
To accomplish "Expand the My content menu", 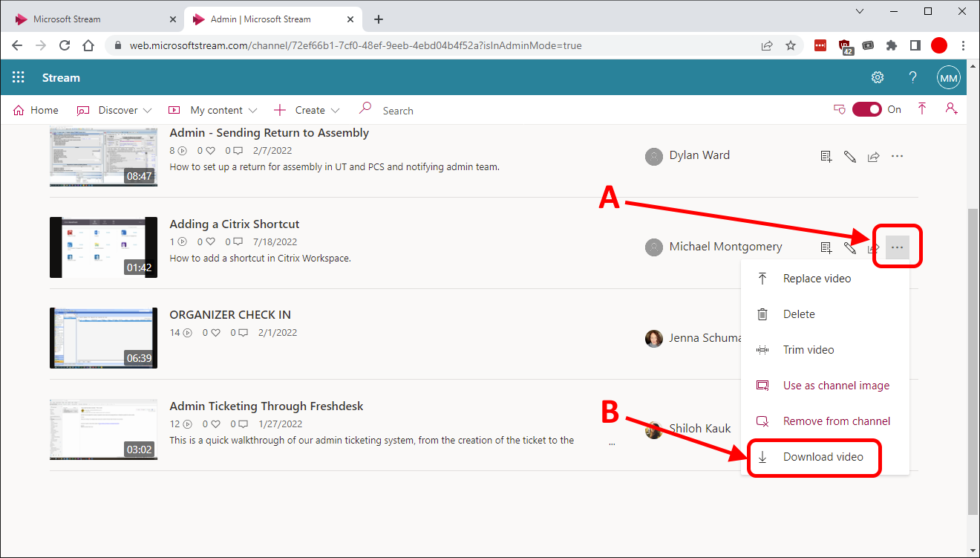I will click(x=212, y=110).
